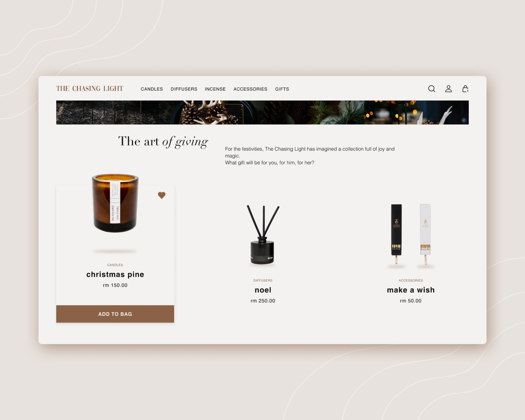
Task: Open the shopping bag icon
Action: (x=465, y=89)
